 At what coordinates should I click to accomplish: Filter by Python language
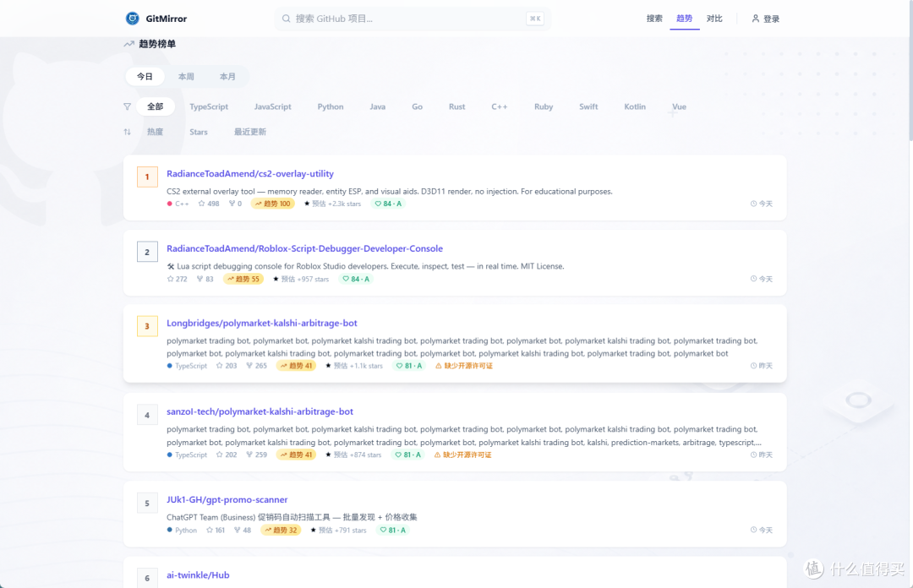[x=331, y=106]
